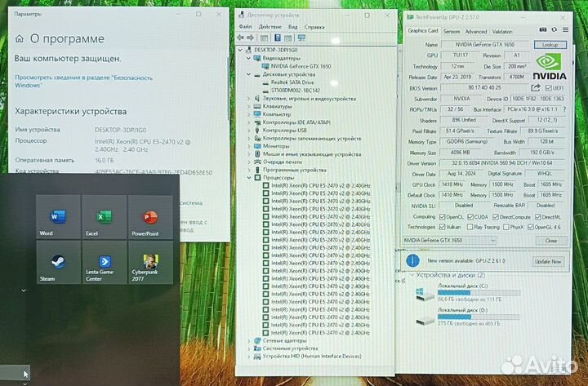
Task: Collapse the Дисковые устройства category
Action: coord(248,74)
